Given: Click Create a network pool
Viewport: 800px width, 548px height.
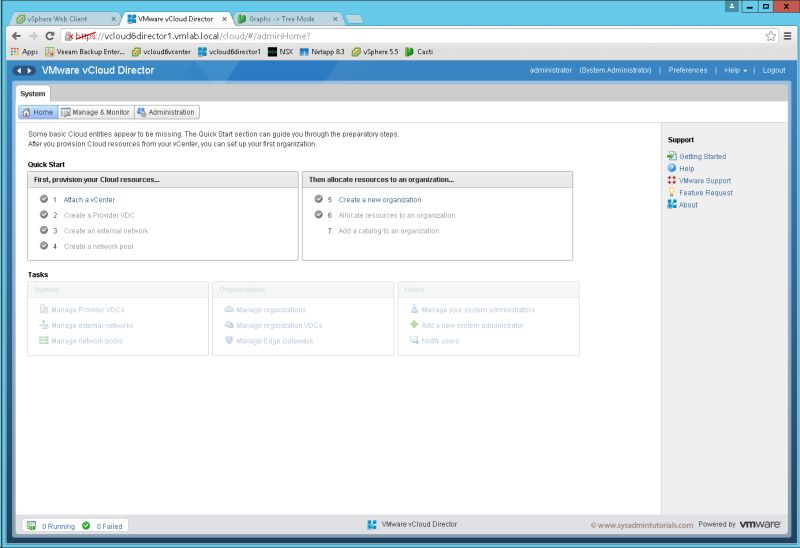Looking at the screenshot, I should click(98, 246).
